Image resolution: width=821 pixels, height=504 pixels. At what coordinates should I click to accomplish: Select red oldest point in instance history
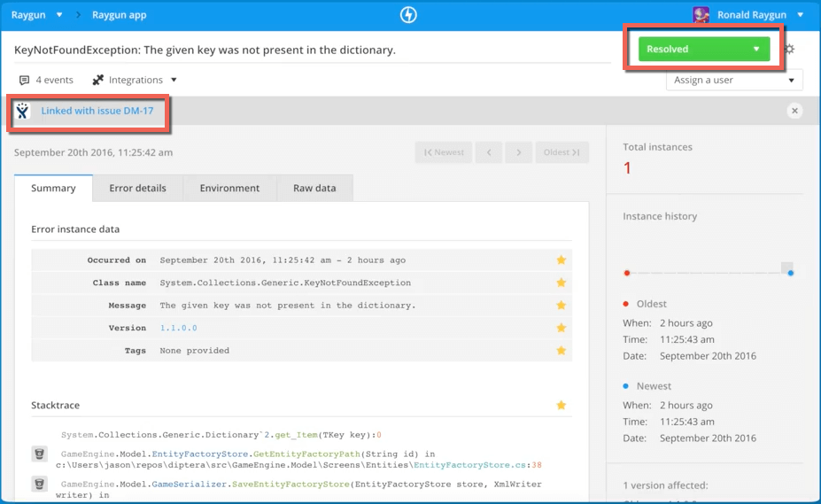(627, 273)
